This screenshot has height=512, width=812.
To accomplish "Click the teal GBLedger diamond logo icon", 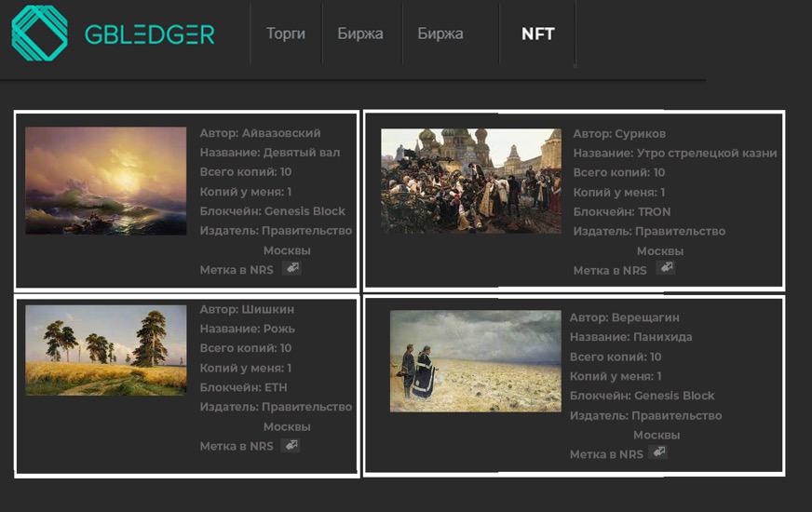I will pyautogui.click(x=39, y=34).
